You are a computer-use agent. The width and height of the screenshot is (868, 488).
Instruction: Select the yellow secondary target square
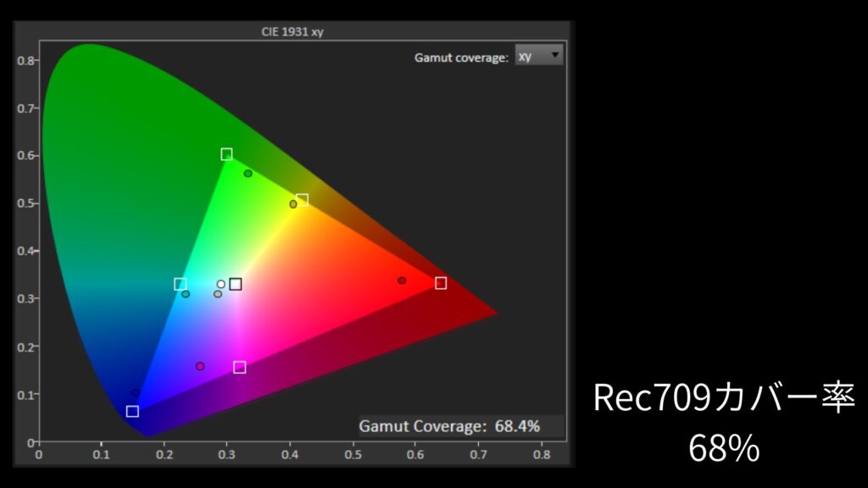click(x=302, y=200)
